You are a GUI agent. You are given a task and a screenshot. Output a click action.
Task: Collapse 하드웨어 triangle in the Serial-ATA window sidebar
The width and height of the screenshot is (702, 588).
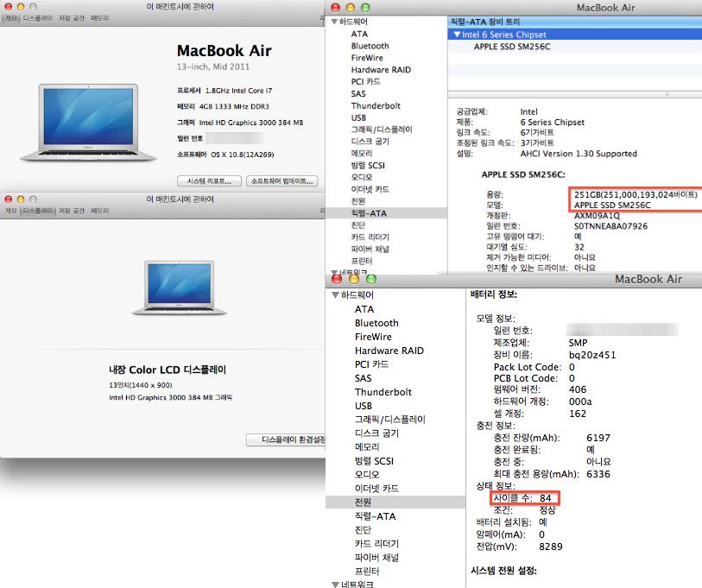tap(334, 22)
